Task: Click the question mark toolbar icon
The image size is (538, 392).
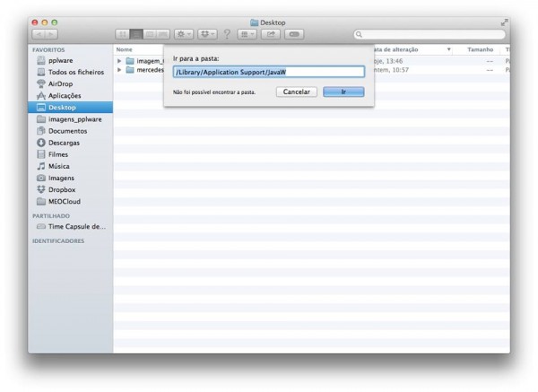Action: [x=227, y=34]
